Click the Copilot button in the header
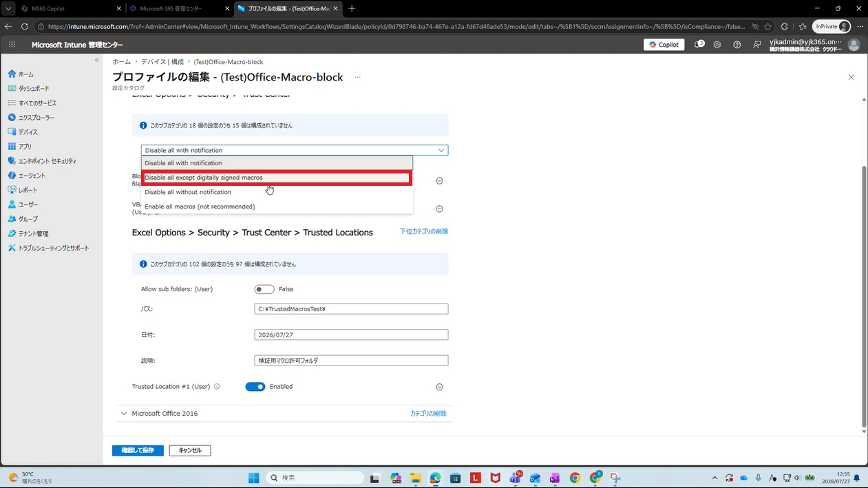The height and width of the screenshot is (488, 868). [x=664, y=45]
